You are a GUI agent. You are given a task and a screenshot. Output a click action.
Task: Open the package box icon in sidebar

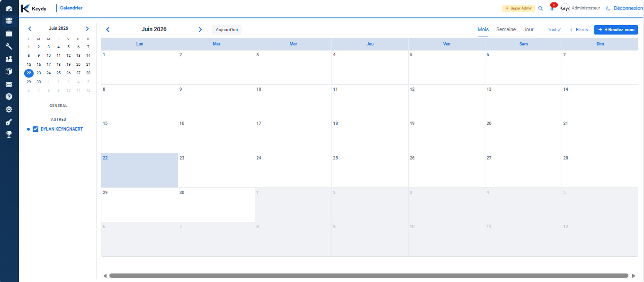[9, 71]
